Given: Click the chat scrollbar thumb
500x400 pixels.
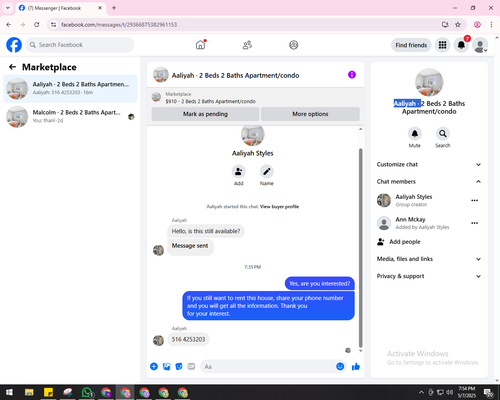Looking at the screenshot, I should (x=360, y=248).
